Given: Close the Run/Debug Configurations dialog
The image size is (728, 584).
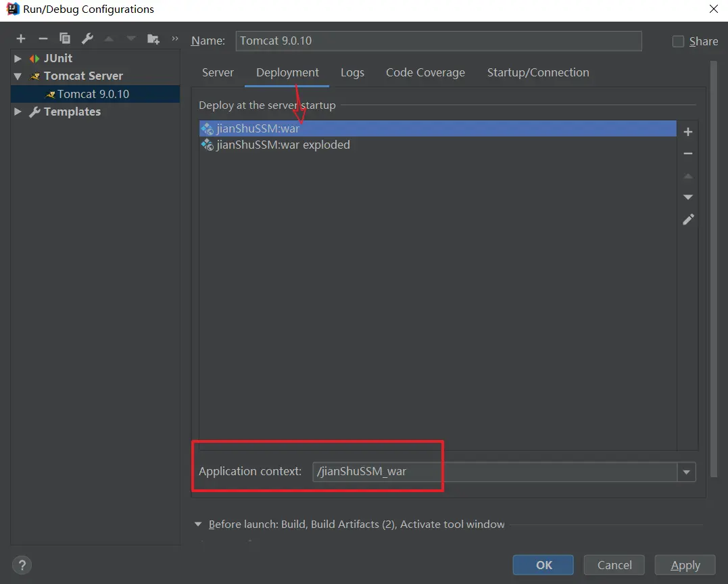Looking at the screenshot, I should 714,9.
